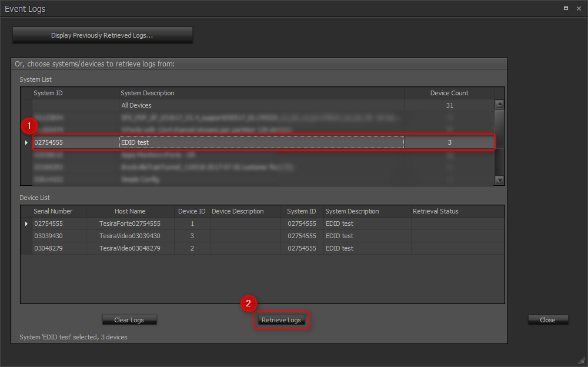Click EDID test cell in 03048279 row
This screenshot has width=588, height=367.
[367, 248]
